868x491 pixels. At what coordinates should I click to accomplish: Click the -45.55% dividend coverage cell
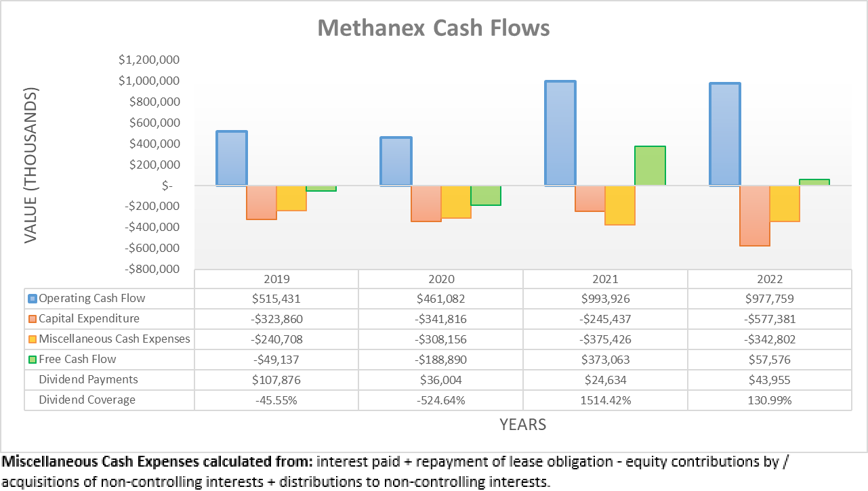276,400
